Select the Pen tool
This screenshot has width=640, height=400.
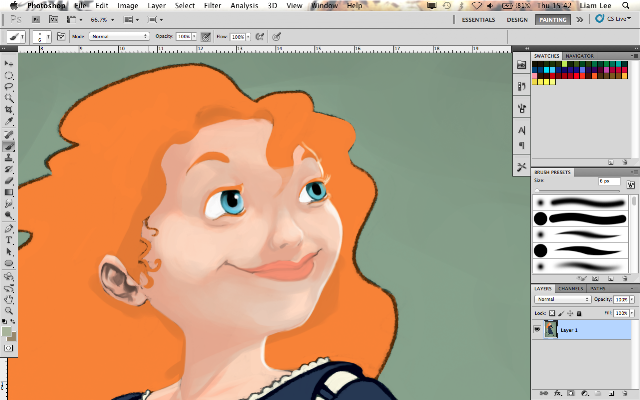[9, 228]
